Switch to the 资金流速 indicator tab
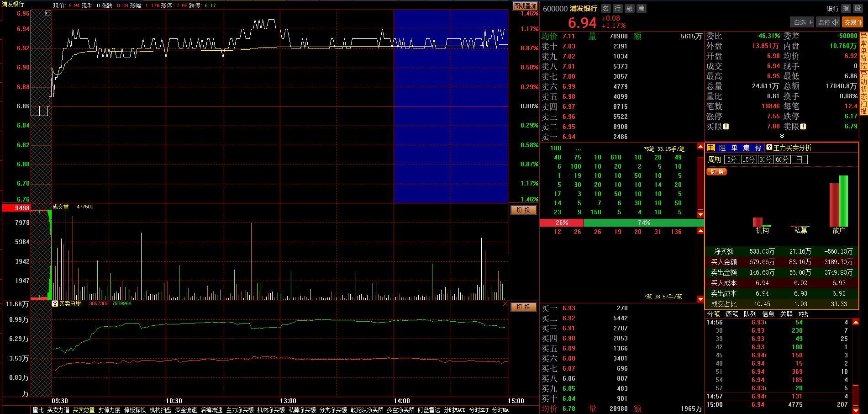The height and width of the screenshot is (414, 868). [x=186, y=410]
